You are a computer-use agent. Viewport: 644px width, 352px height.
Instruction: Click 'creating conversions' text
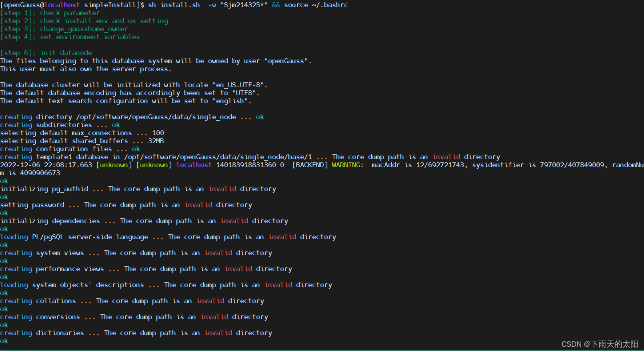[x=40, y=317]
